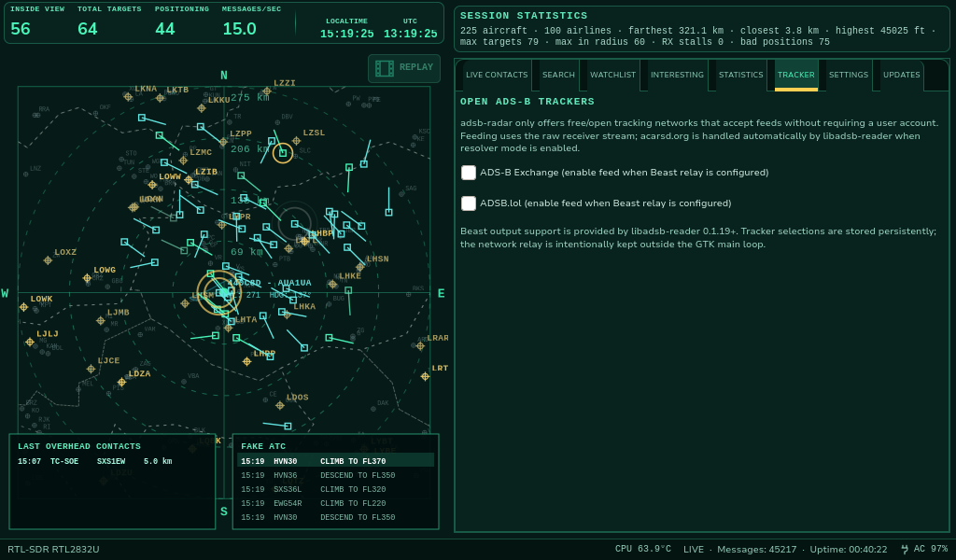
Task: Select the HVN30 DESCEND TO FL350 row
Action: [335, 517]
